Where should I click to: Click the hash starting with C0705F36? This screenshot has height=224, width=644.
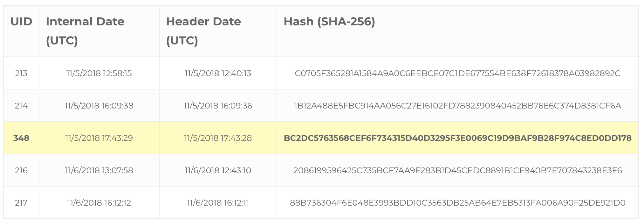pyautogui.click(x=458, y=73)
